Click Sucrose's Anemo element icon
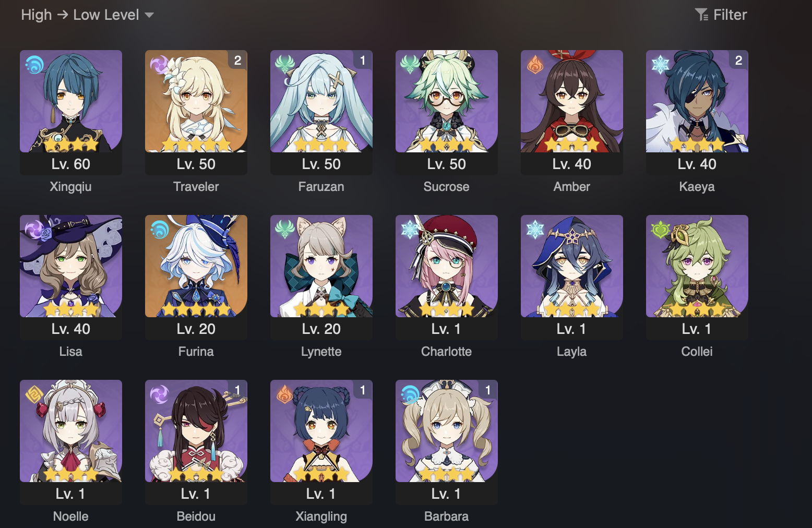This screenshot has height=528, width=812. click(x=410, y=65)
